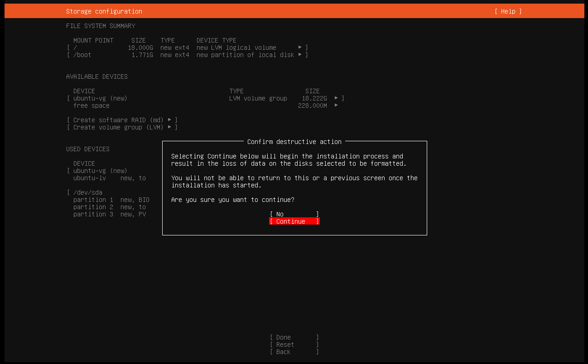Confirm installation with the Continue button
Image resolution: width=588 pixels, height=364 pixels.
(x=294, y=221)
